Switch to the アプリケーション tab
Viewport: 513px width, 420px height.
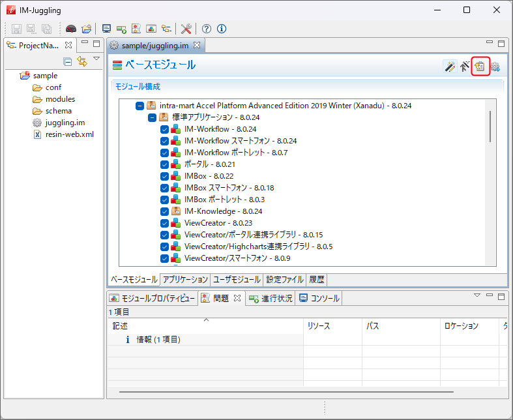(x=185, y=279)
